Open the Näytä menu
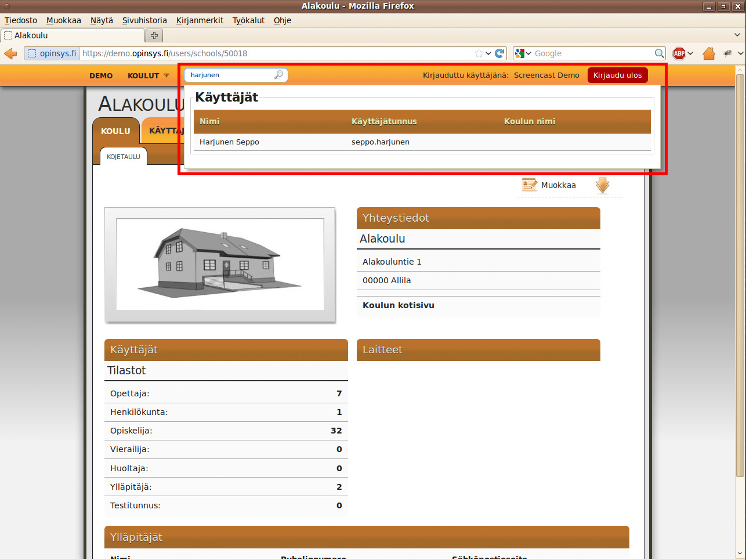746x560 pixels. [102, 20]
